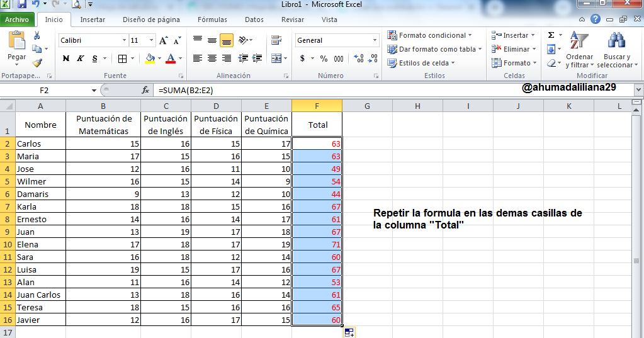This screenshot has width=644, height=338.
Task: Toggle underline S formatting
Action: [95, 59]
